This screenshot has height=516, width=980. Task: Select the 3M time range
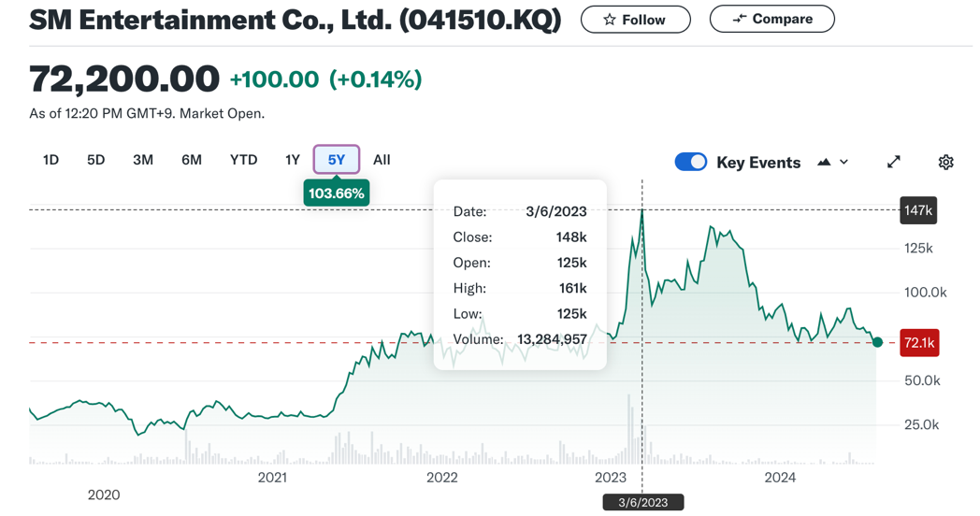pos(143,160)
